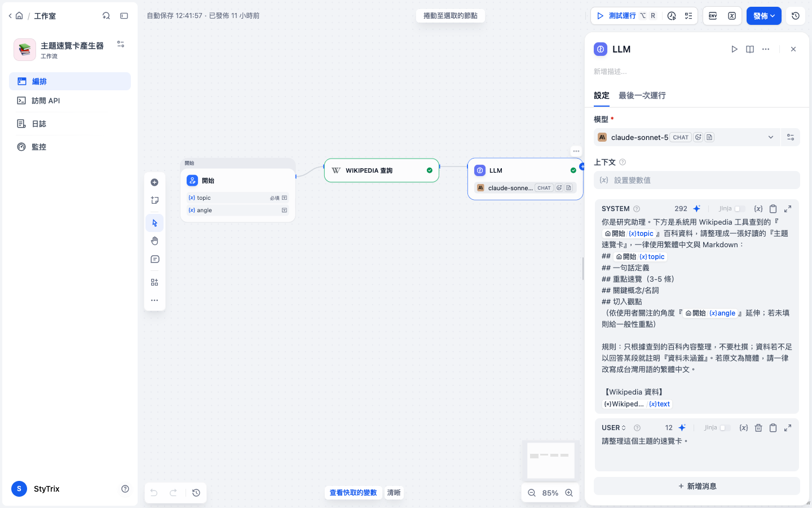Image resolution: width=812 pixels, height=508 pixels.
Task: Run this LLM node step
Action: [734, 49]
